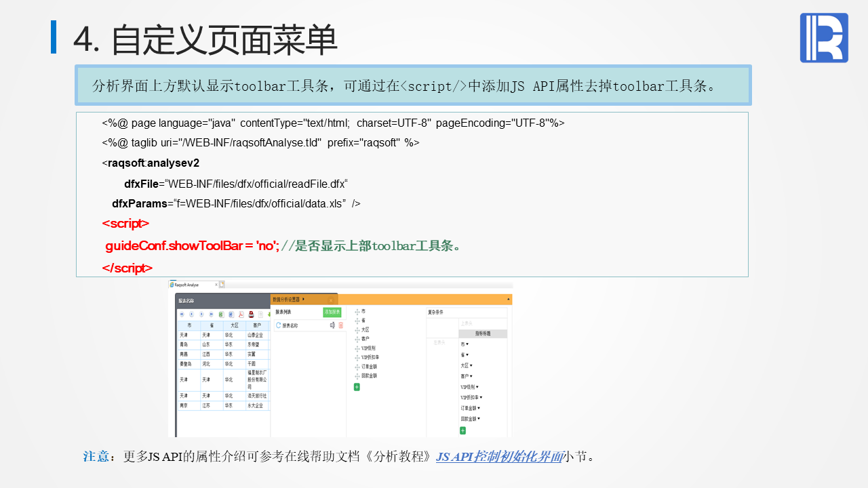Click the drag handle beside field 市
This screenshot has height=488, width=868.
[x=357, y=312]
